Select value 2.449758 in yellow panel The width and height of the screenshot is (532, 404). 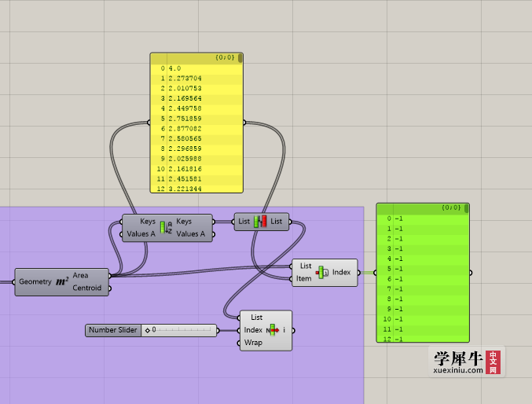pos(185,108)
